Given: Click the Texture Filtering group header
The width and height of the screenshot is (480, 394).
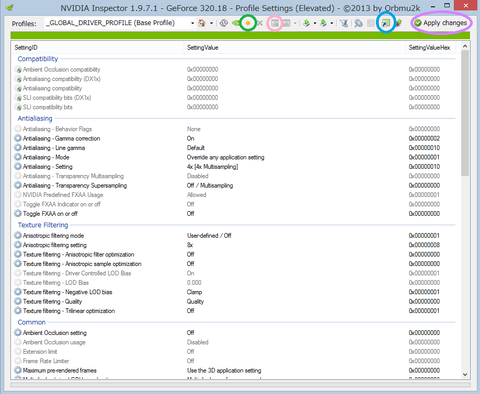Looking at the screenshot, I should click(43, 225).
